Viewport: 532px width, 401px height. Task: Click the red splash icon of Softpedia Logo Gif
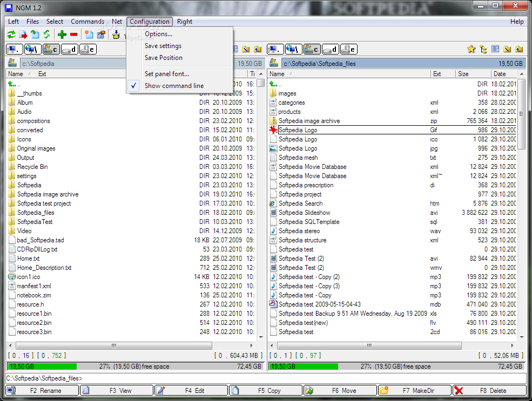(273, 130)
